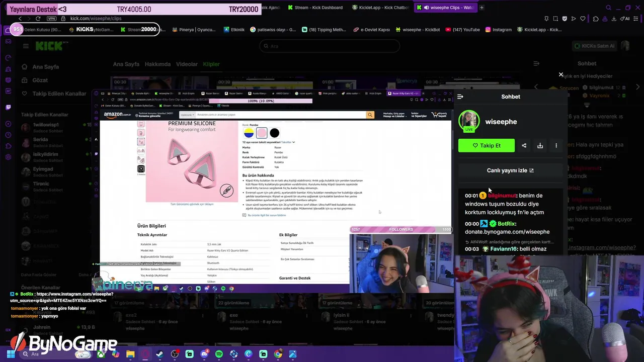Open donate.bynogame.com/wiseephe link in chat replay

[507, 232]
